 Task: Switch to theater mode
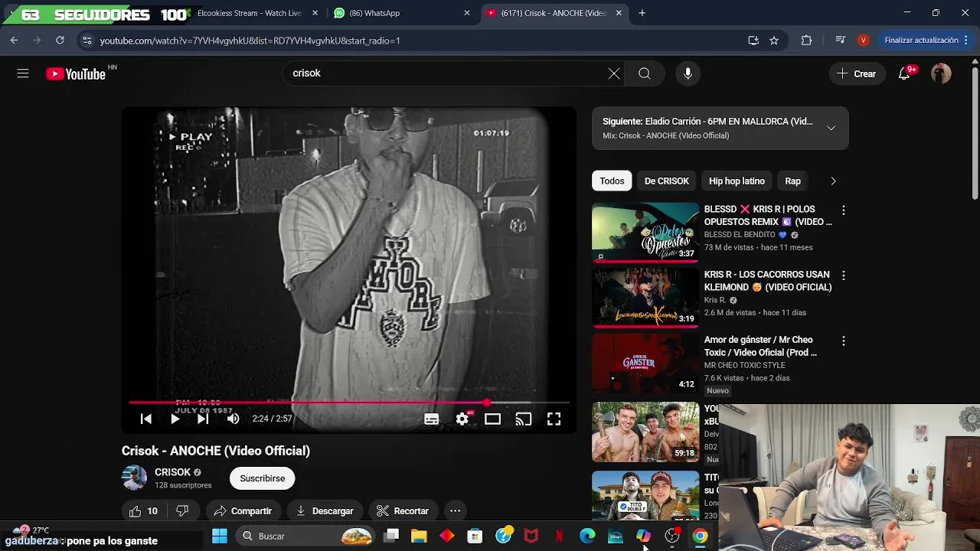click(492, 419)
